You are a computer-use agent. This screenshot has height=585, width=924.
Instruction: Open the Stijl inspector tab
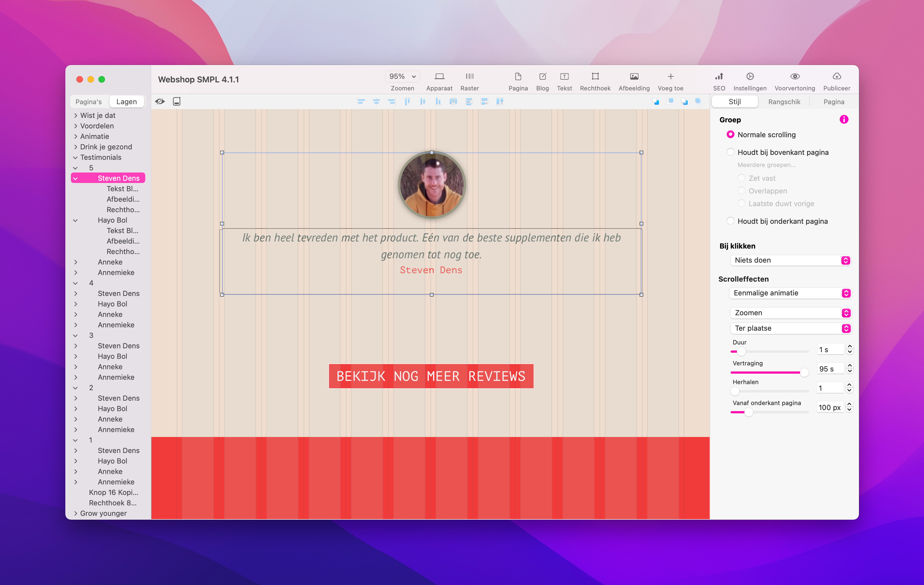(734, 102)
